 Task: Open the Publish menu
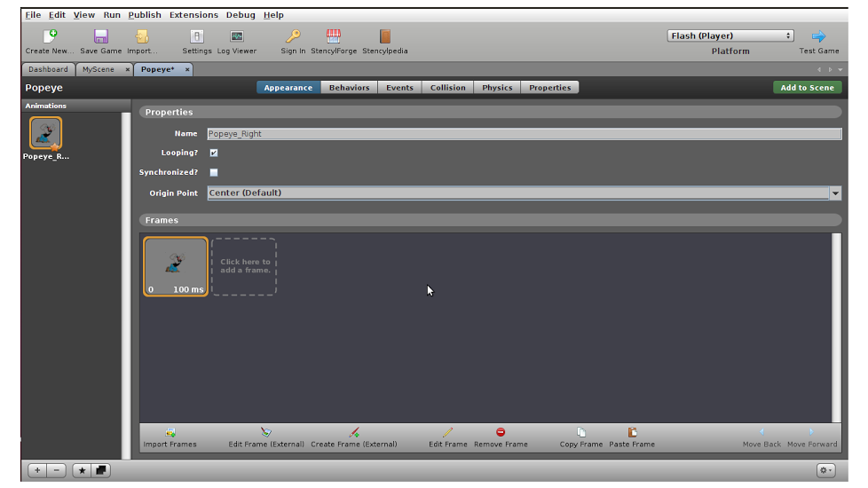[x=145, y=15]
